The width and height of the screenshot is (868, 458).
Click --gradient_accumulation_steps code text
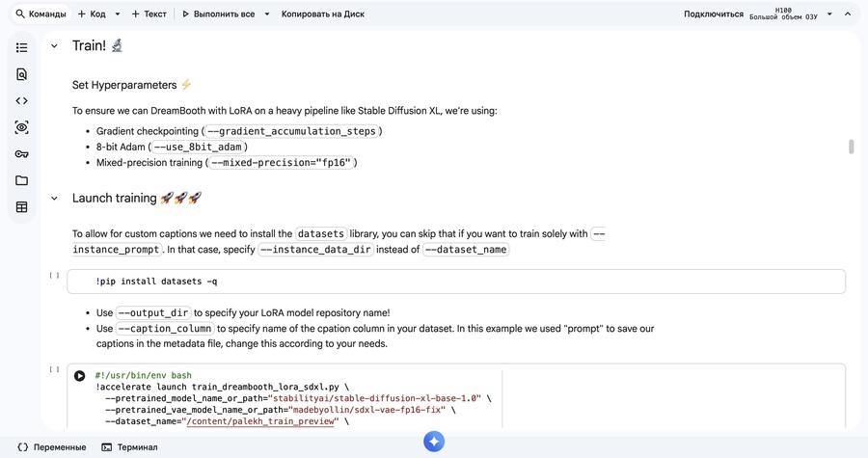pyautogui.click(x=291, y=131)
